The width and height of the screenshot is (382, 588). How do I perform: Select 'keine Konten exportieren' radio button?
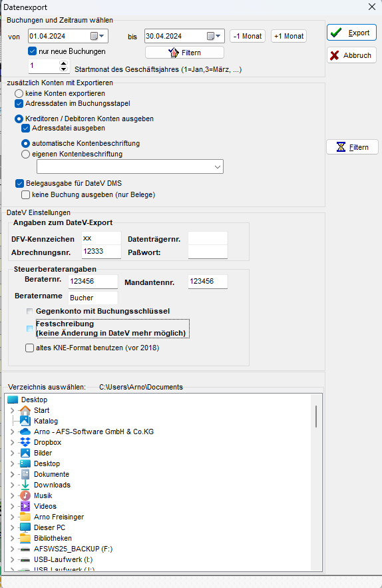click(x=19, y=93)
